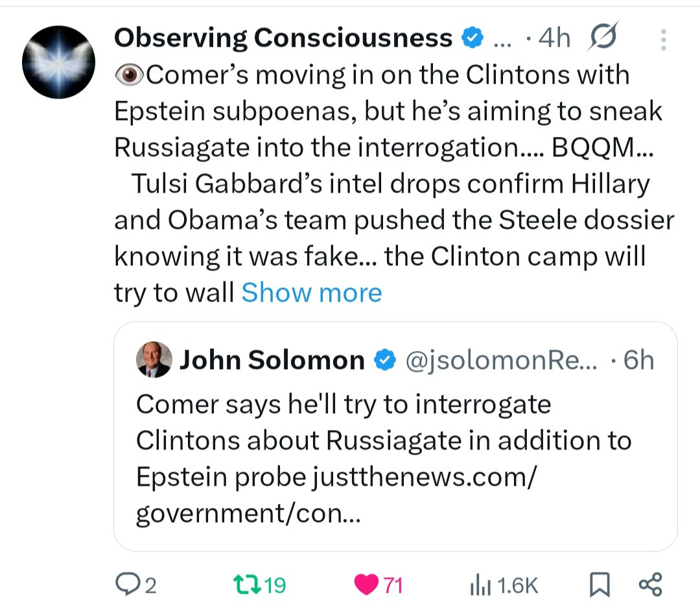The image size is (700, 611).
Task: Click the eye emoji in tweet text
Action: 130,75
